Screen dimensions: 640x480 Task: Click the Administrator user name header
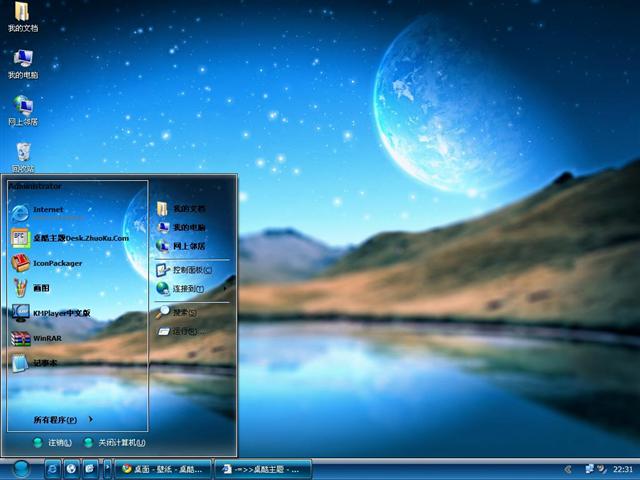pyautogui.click(x=35, y=186)
